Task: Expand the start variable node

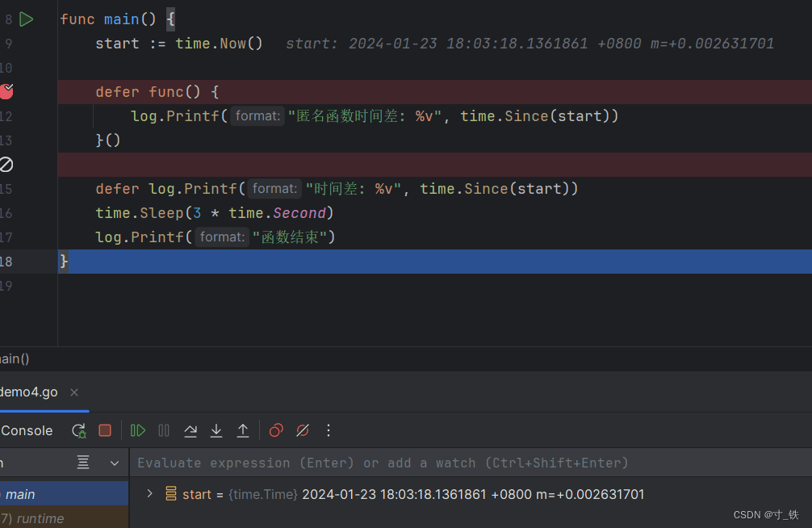Action: 149,493
